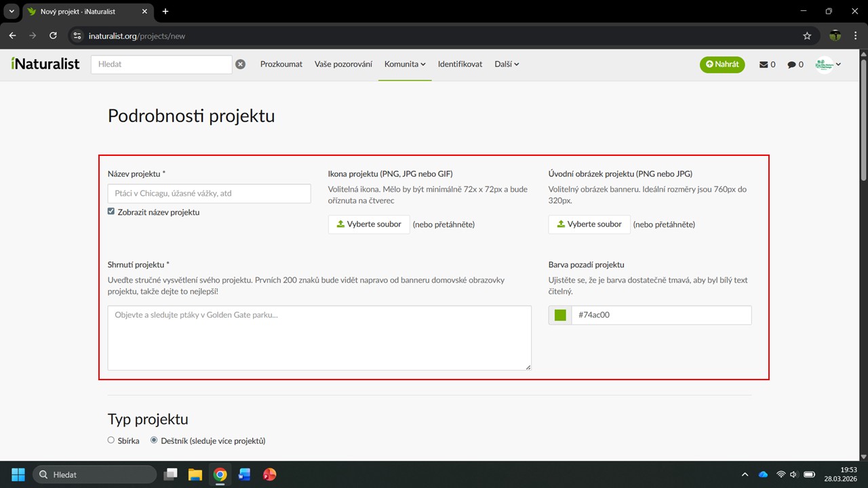Expand the Další dropdown menu
Image resolution: width=868 pixels, height=488 pixels.
tap(507, 64)
